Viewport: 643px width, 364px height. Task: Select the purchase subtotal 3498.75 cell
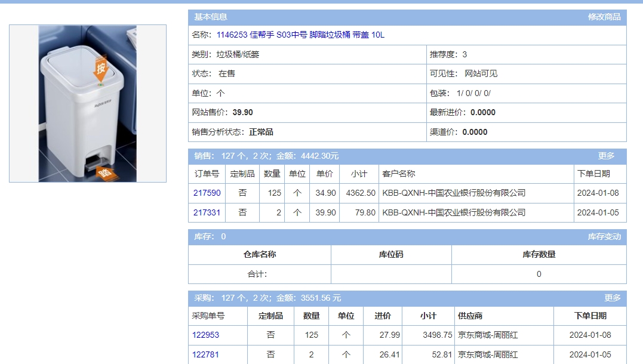[x=428, y=335]
